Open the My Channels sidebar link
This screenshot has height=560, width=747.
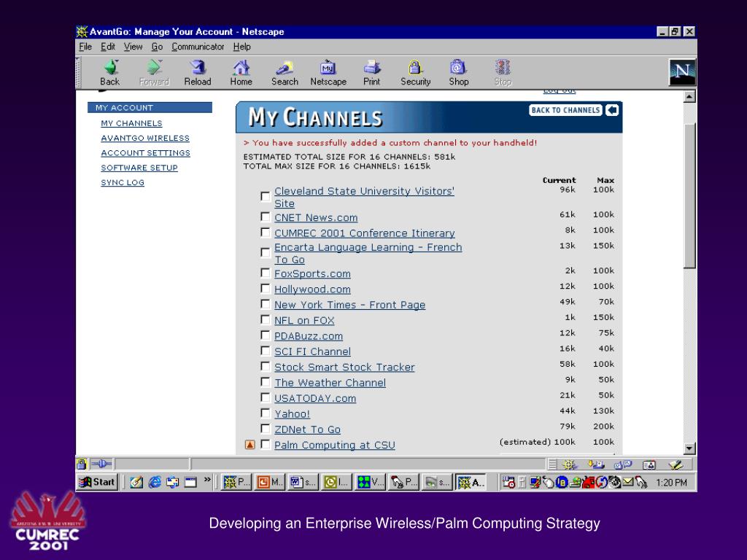click(x=131, y=123)
